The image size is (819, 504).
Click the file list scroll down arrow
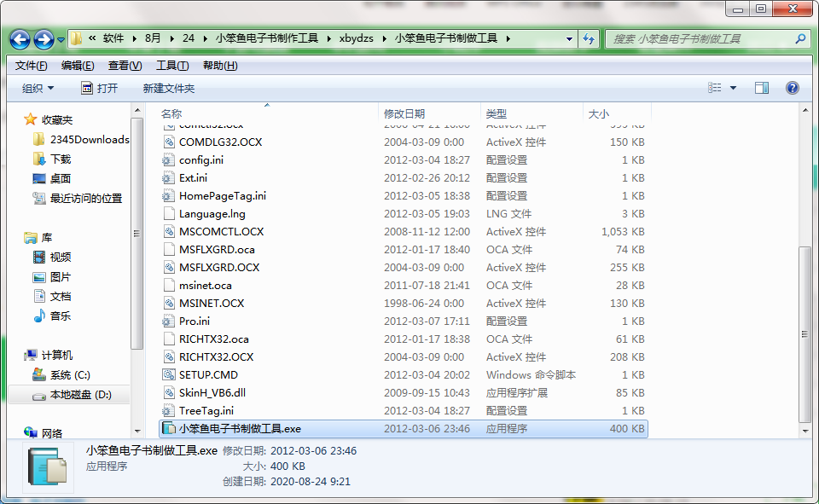tap(804, 432)
